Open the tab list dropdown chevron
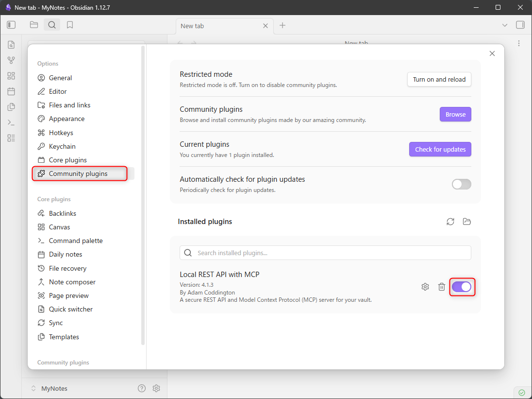532x399 pixels. click(x=505, y=25)
